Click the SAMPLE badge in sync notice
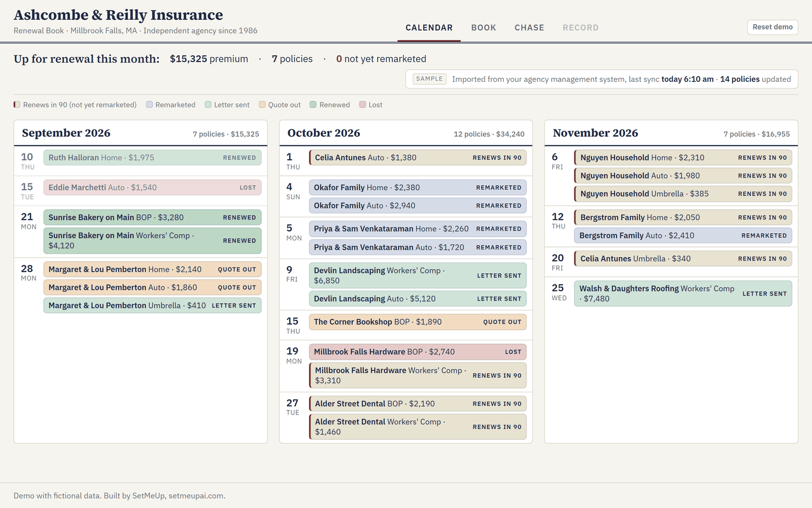 tap(429, 79)
